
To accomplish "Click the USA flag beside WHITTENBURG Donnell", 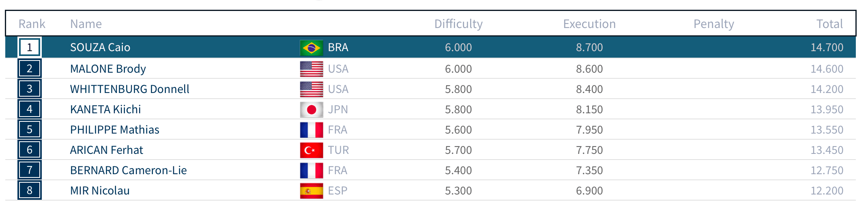I will [312, 89].
